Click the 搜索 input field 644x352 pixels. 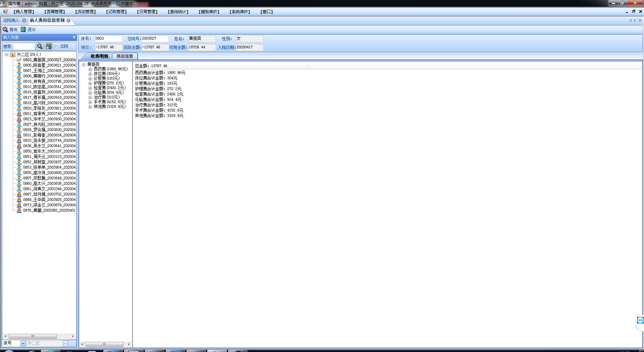[x=24, y=46]
